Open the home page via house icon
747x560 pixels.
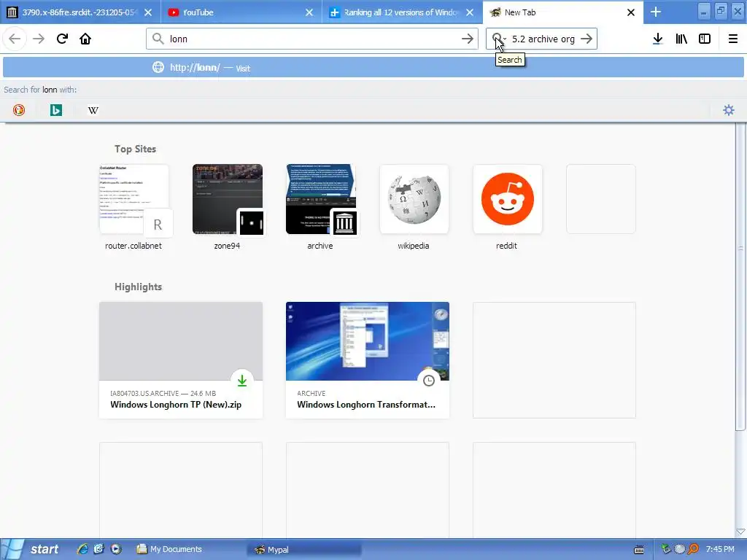[85, 39]
